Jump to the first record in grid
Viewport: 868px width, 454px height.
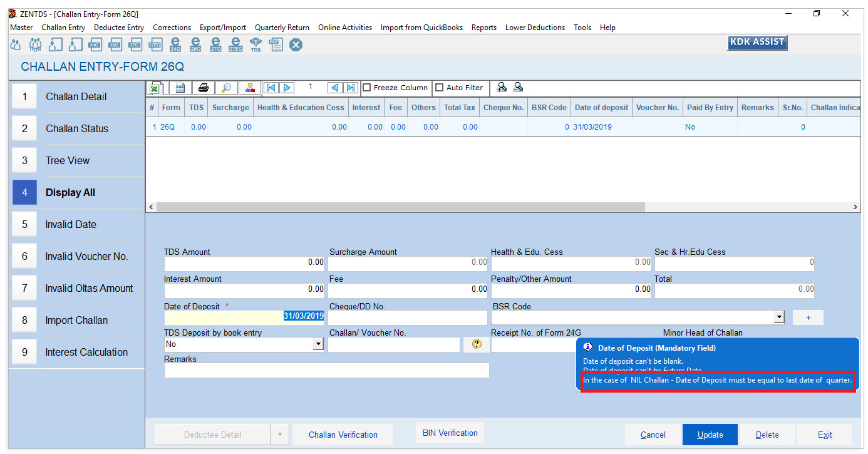click(271, 88)
